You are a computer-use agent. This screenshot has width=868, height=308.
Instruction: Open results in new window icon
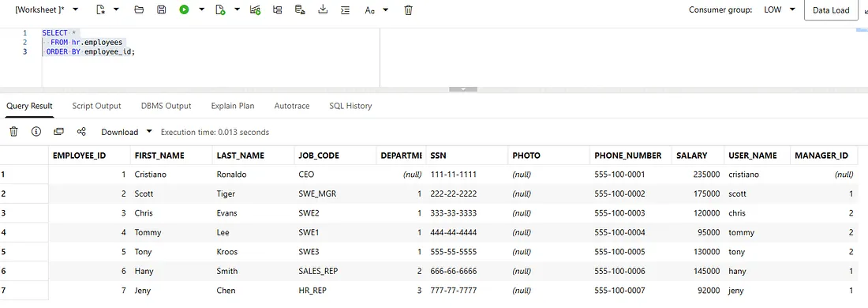[x=58, y=132]
